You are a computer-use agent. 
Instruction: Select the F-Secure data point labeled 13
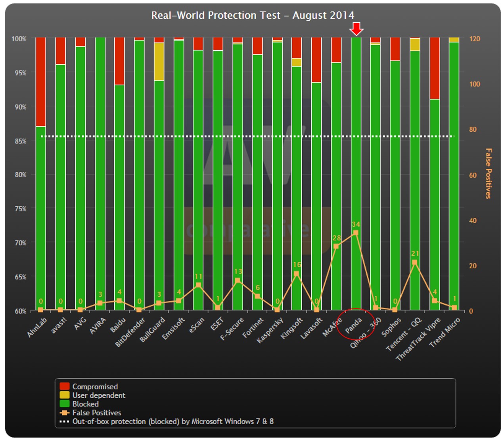tap(238, 281)
